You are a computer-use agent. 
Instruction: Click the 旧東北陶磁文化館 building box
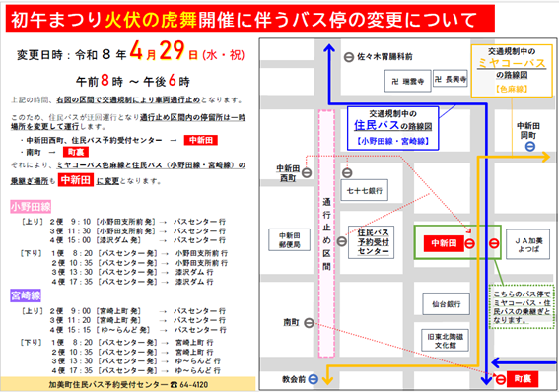click(445, 340)
